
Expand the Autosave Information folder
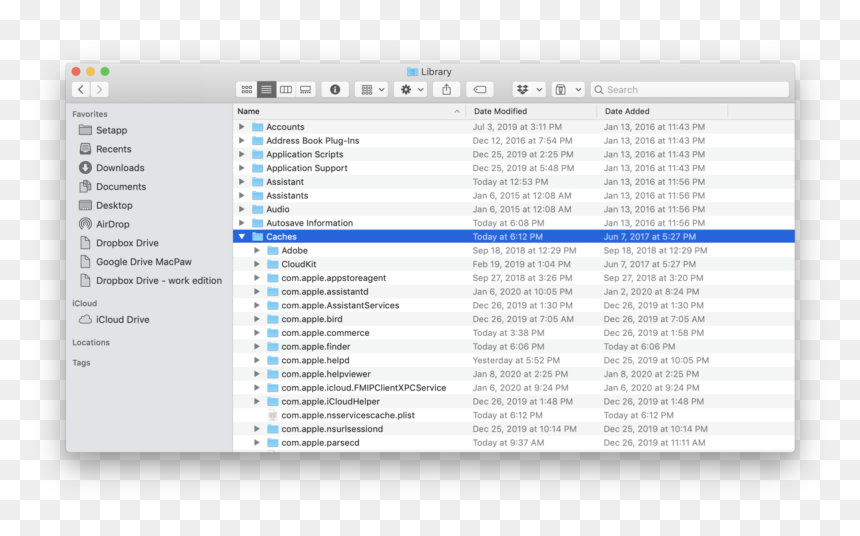[242, 223]
